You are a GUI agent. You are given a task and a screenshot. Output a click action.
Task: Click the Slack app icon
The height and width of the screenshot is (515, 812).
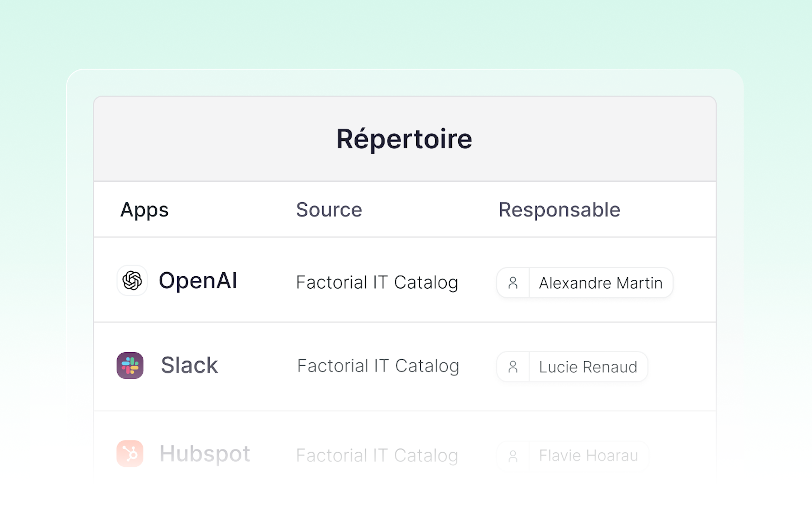tap(130, 366)
